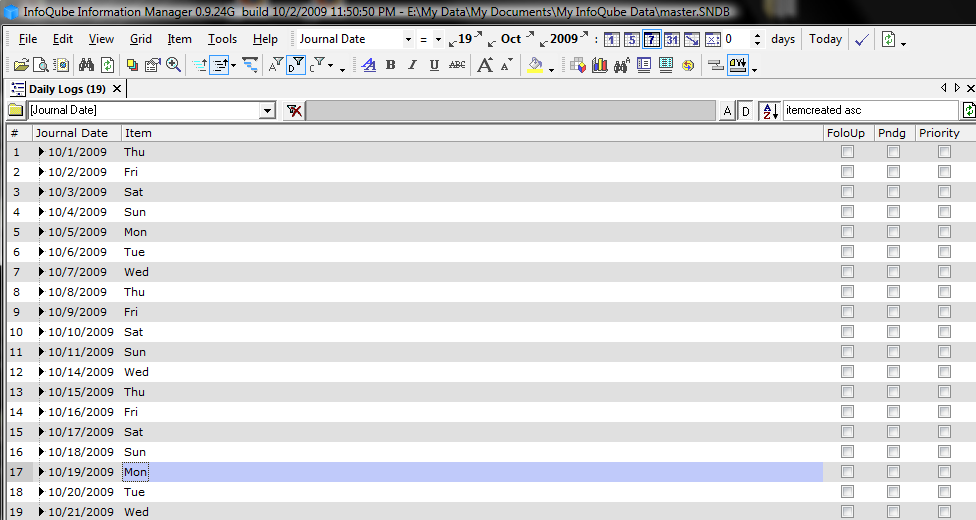Increase font size with large A

[485, 65]
